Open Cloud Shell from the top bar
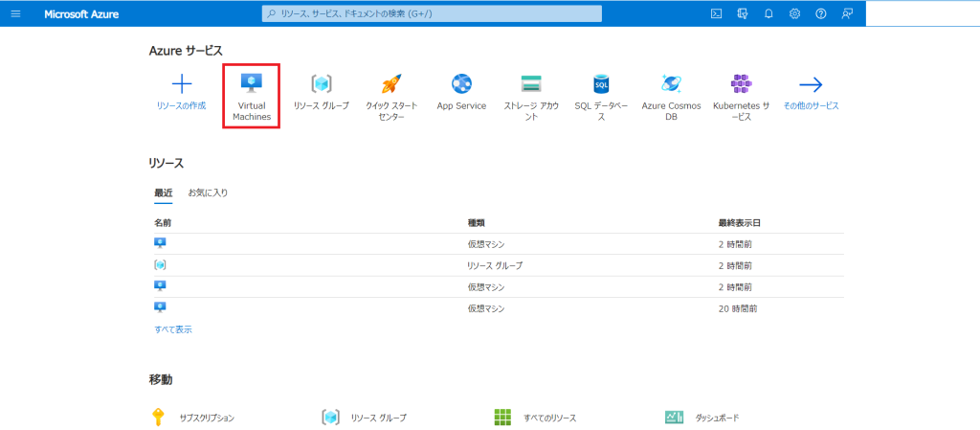The width and height of the screenshot is (980, 430). coord(716,13)
